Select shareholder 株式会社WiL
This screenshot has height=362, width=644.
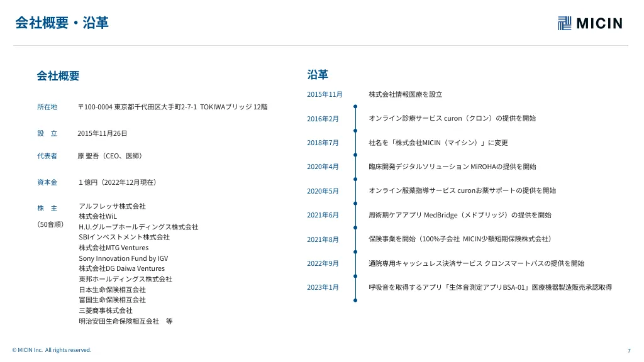tap(97, 216)
